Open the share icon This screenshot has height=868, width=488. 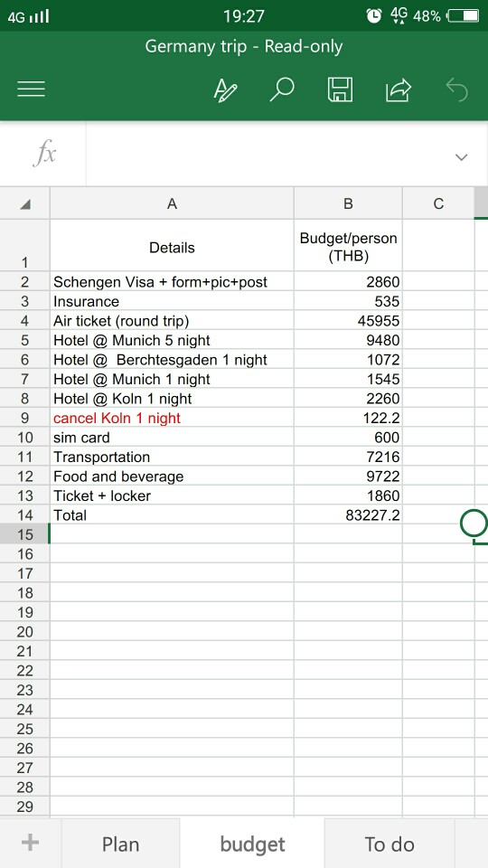pyautogui.click(x=399, y=90)
